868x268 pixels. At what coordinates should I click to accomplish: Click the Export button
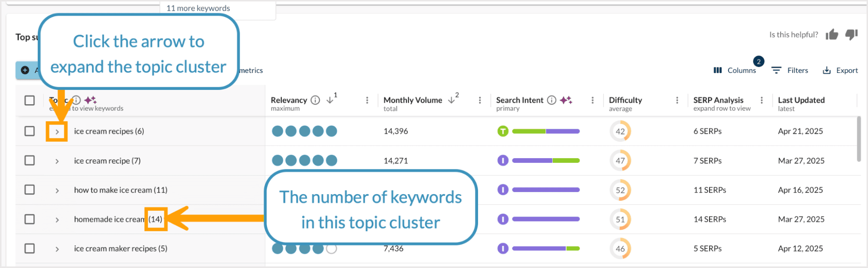pyautogui.click(x=840, y=70)
